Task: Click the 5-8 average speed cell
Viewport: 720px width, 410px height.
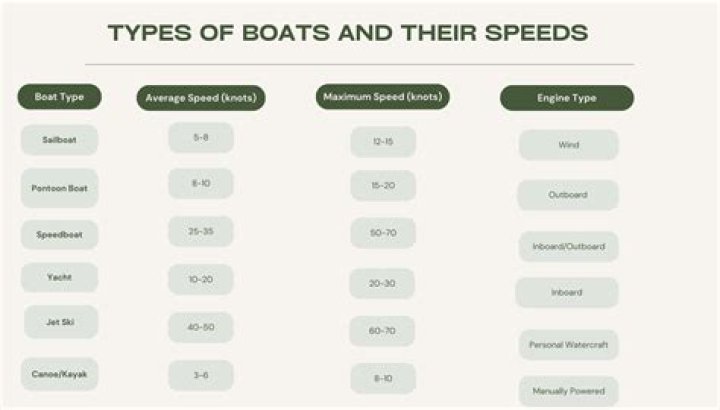Action: pos(201,137)
